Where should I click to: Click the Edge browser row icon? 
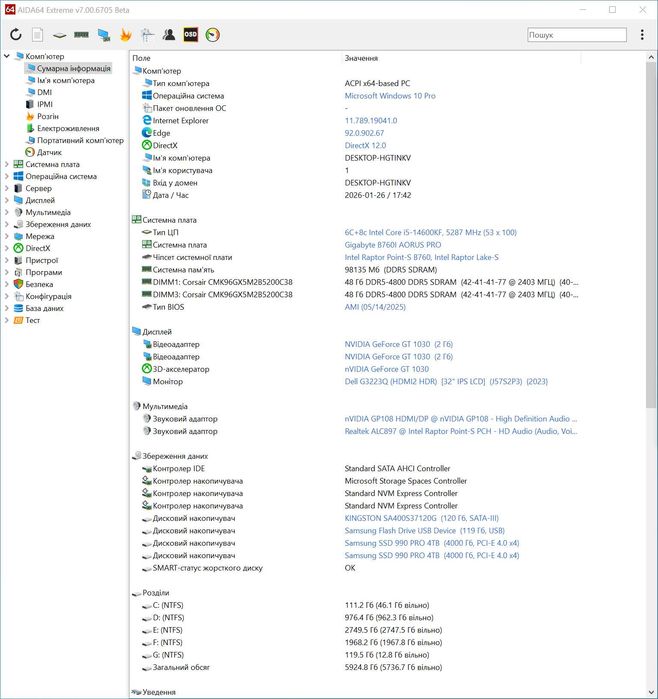pyautogui.click(x=147, y=133)
